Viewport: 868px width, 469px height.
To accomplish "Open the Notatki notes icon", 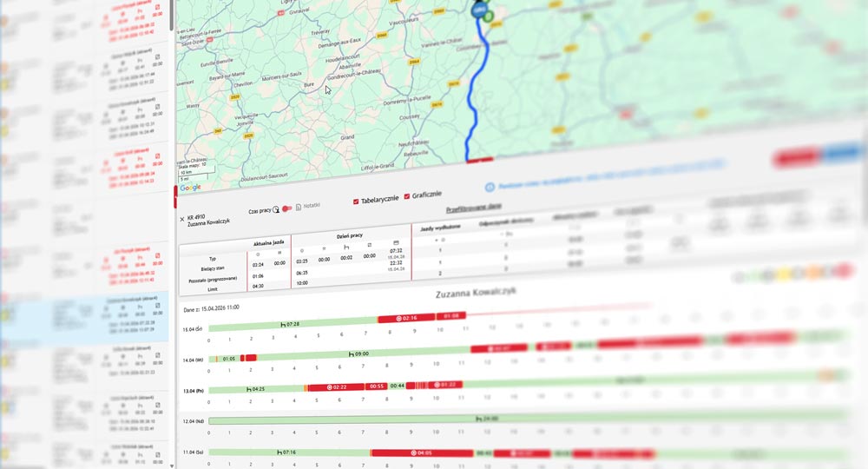I will (x=299, y=207).
